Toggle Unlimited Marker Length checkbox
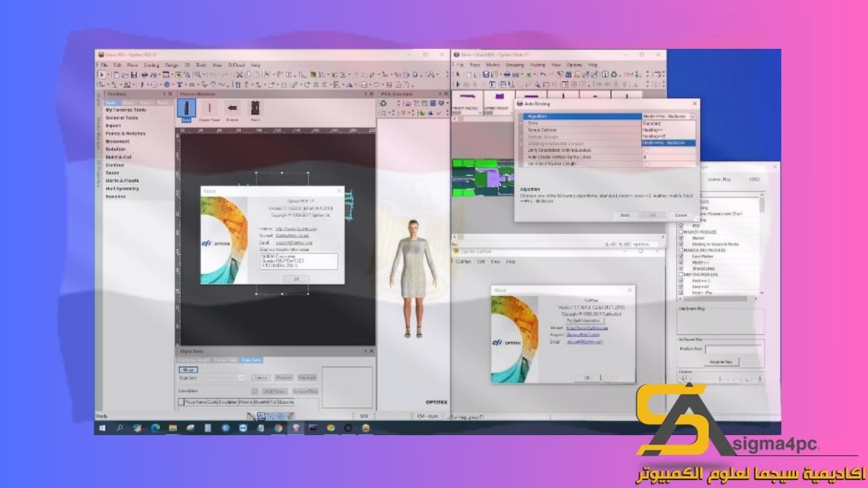Image resolution: width=868 pixels, height=488 pixels. (646, 163)
